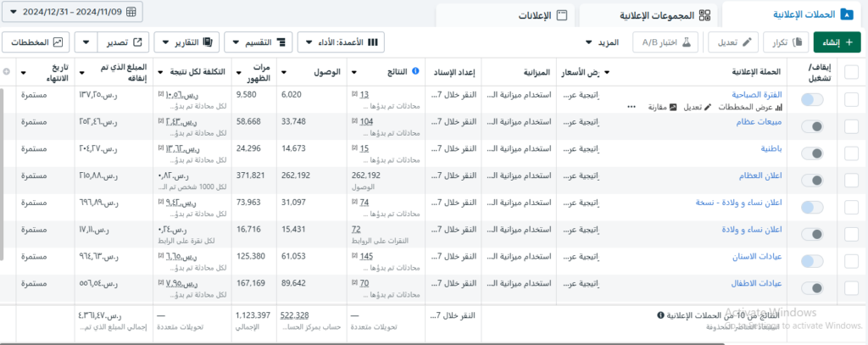Click the ad sets grid icon on tab
The width and height of the screenshot is (868, 345).
click(704, 15)
